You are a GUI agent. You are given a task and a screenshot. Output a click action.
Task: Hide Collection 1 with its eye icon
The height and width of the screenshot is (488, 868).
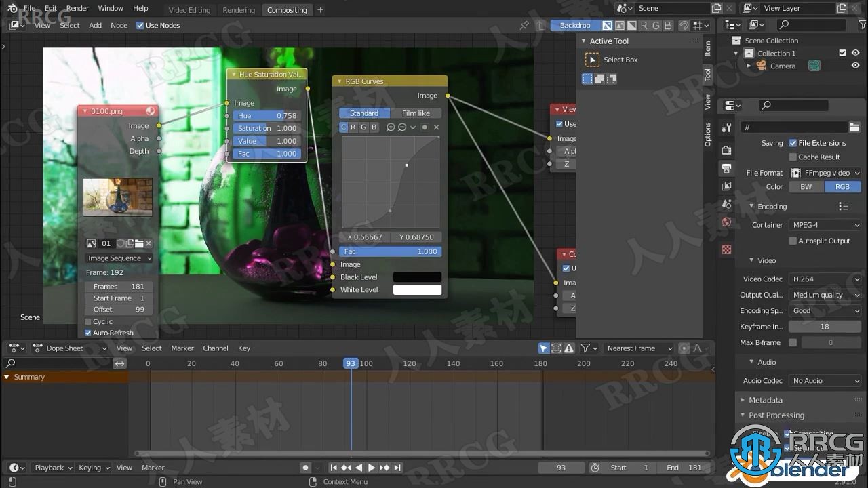pyautogui.click(x=855, y=53)
